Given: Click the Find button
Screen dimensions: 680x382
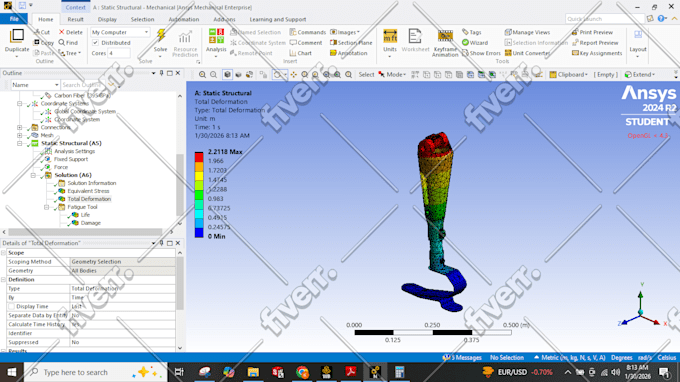Looking at the screenshot, I should tap(68, 42).
